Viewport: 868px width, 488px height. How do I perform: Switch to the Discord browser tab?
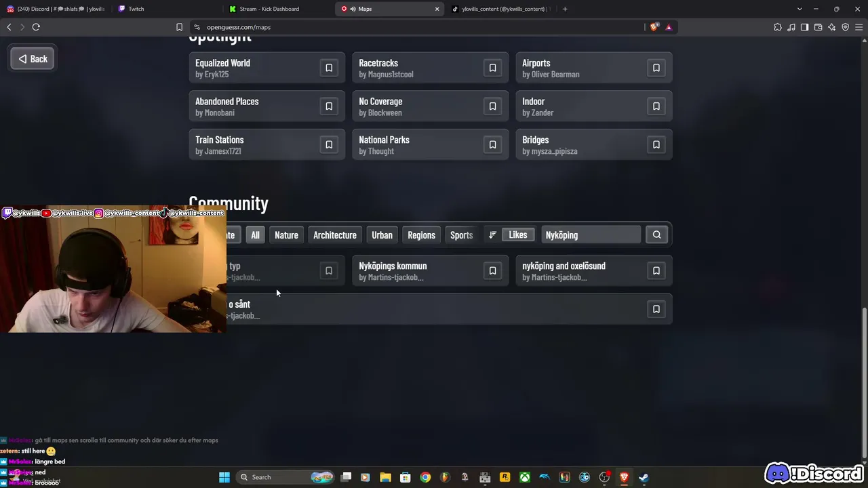(56, 9)
